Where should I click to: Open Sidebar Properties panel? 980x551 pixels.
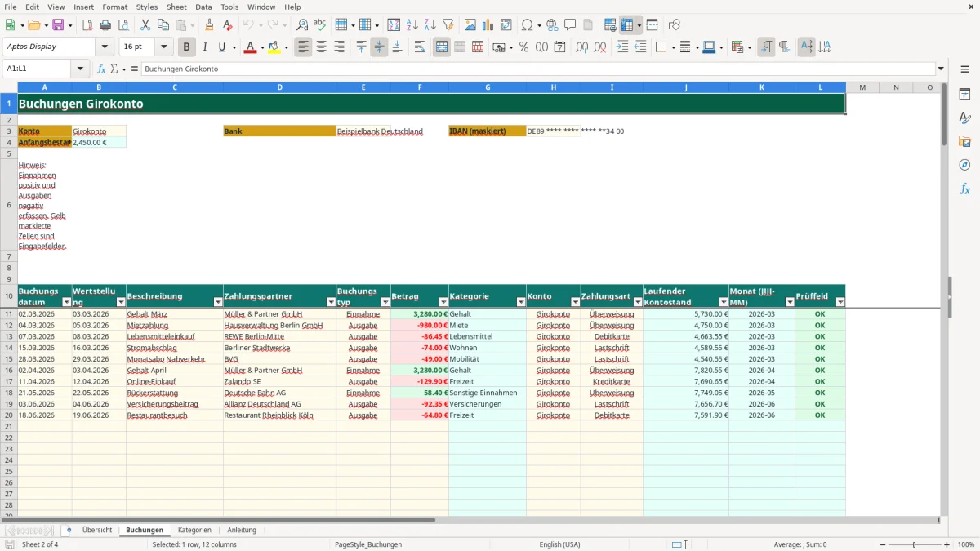[964, 95]
